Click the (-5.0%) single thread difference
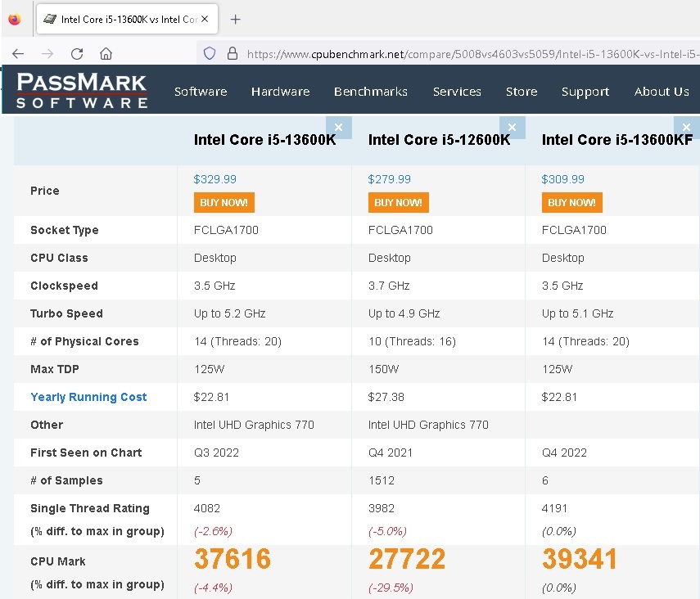The image size is (700, 599). 387,531
